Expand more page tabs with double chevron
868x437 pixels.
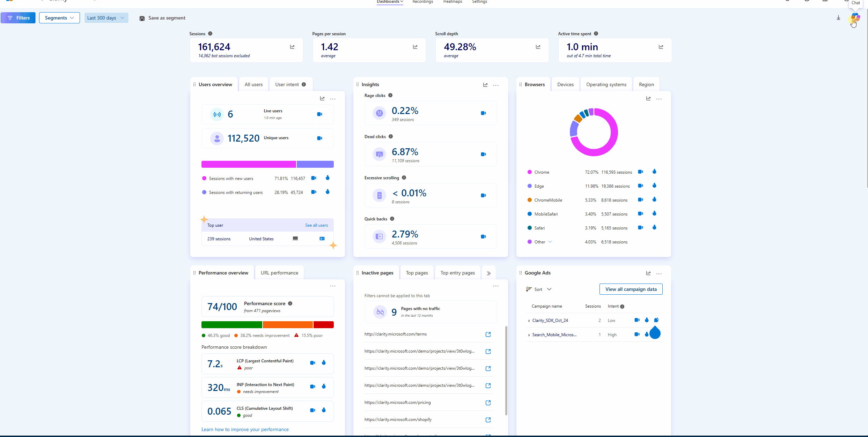click(x=488, y=273)
